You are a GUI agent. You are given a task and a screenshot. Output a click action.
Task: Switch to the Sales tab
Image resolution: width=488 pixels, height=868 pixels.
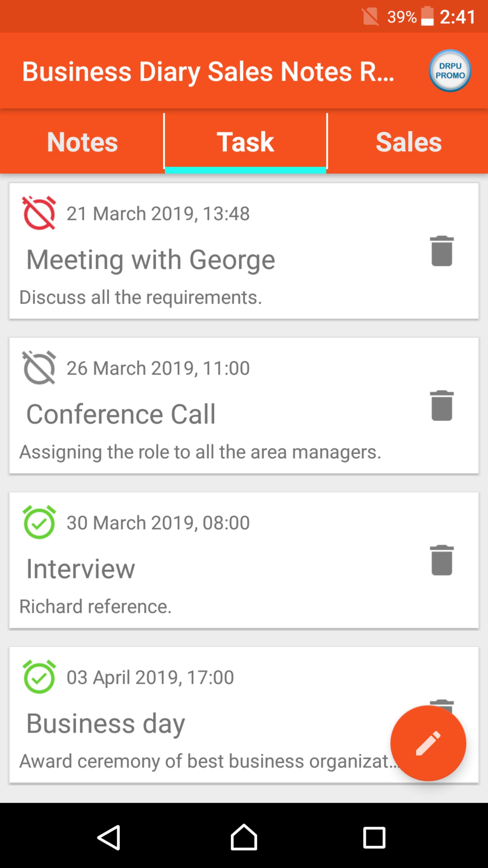408,142
